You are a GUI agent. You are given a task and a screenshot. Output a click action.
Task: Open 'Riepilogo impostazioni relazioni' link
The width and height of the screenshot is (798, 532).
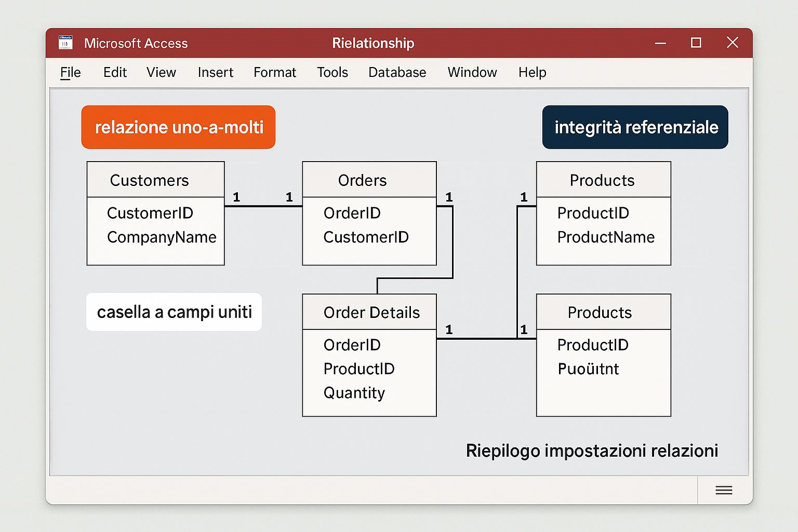pos(592,450)
